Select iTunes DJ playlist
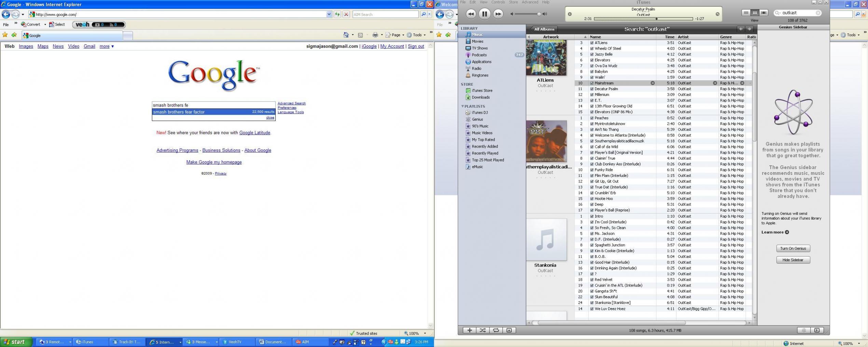The height and width of the screenshot is (347, 868). [479, 112]
